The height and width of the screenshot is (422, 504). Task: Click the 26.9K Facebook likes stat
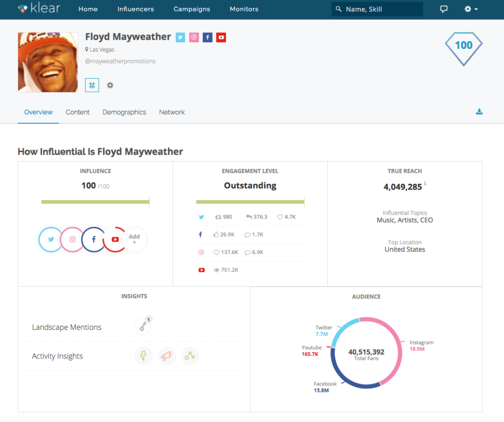coord(224,235)
